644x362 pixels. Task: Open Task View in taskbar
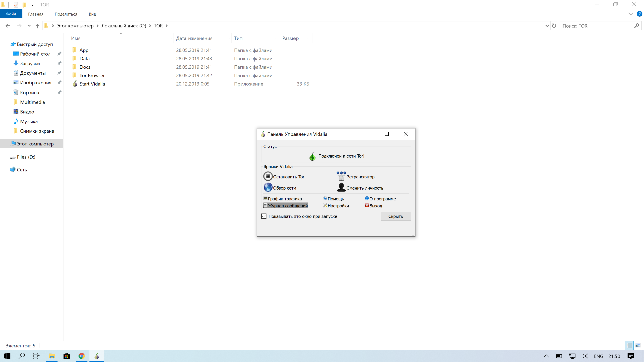36,356
